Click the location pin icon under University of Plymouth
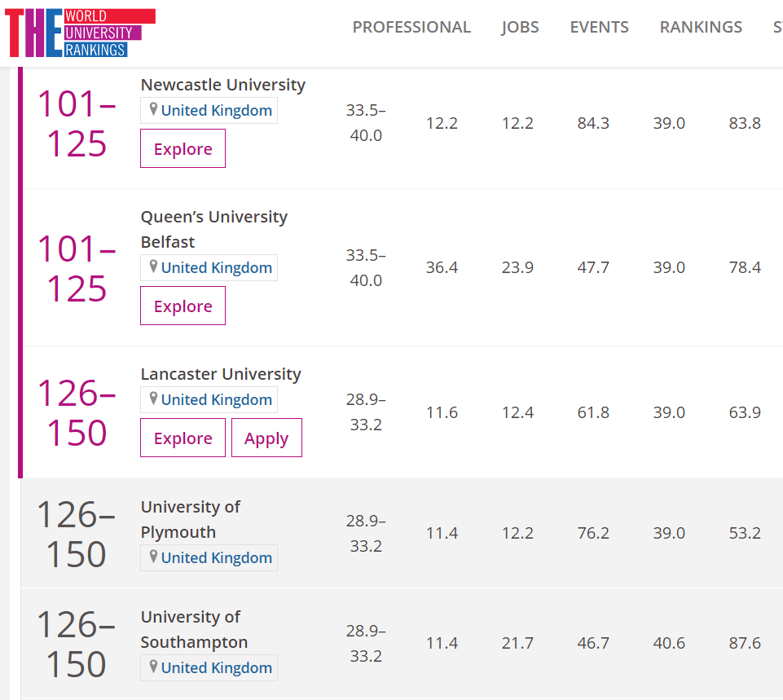Screen dimensions: 783x700 (152, 557)
